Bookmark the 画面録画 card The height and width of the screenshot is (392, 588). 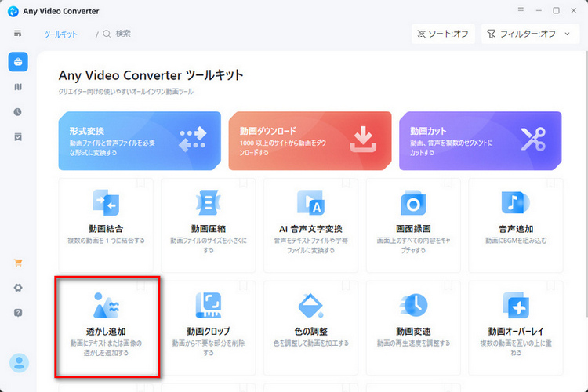(x=448, y=183)
